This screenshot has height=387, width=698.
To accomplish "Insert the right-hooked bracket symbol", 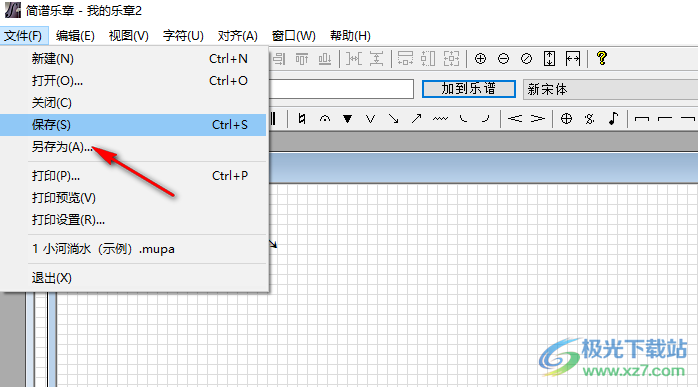I will (x=688, y=119).
